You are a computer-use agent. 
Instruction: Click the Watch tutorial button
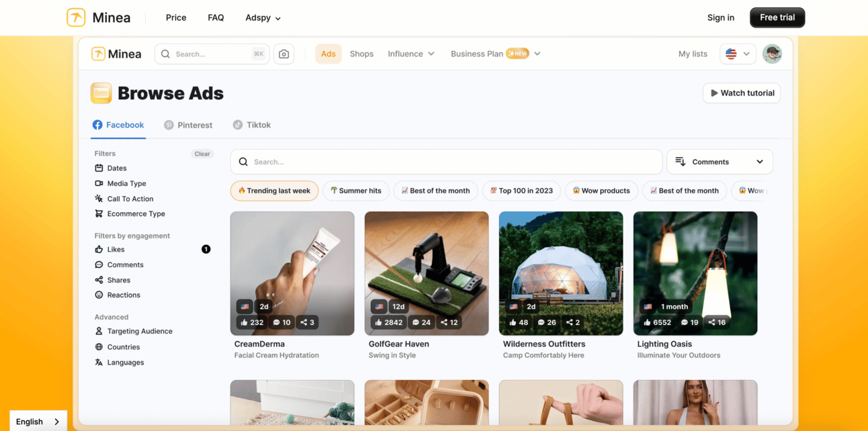point(742,93)
